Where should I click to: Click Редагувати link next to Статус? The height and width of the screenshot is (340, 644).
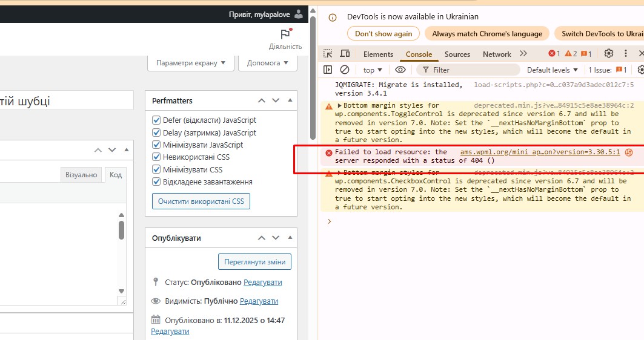click(263, 282)
